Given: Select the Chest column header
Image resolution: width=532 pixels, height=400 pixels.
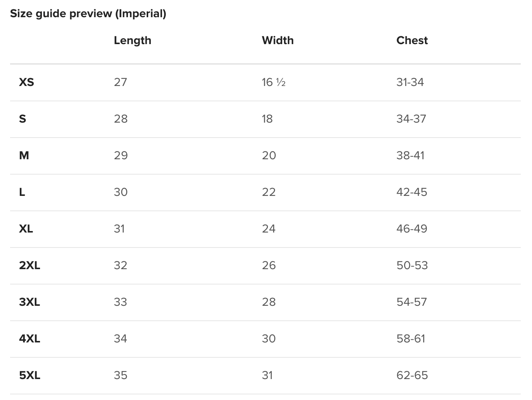Looking at the screenshot, I should point(412,40).
